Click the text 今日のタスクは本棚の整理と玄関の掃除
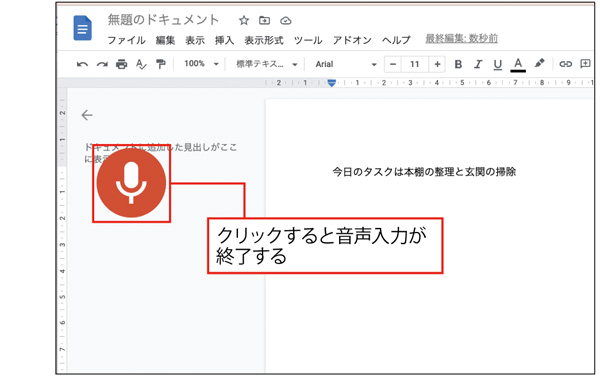Viewport: 600px width, 380px height. pyautogui.click(x=424, y=172)
